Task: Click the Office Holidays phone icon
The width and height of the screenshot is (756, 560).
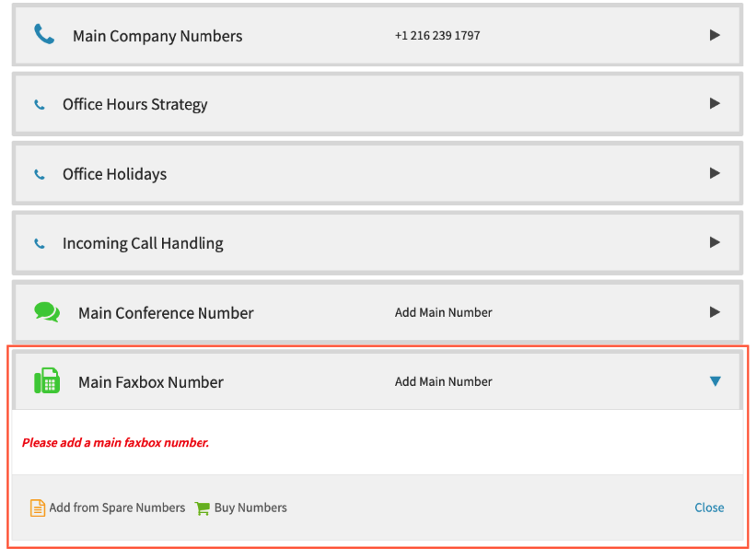Action: click(40, 174)
